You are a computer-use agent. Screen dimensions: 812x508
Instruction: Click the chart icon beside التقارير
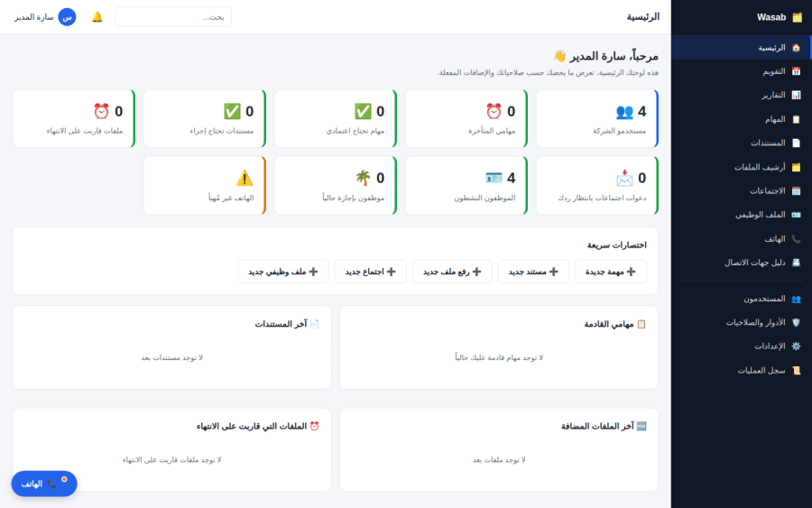(x=796, y=96)
